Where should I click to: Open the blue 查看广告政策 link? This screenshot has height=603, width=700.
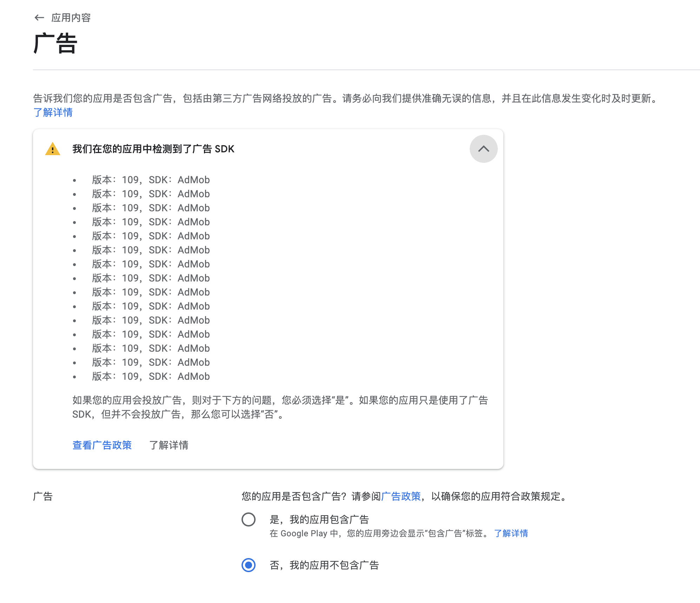click(x=102, y=445)
